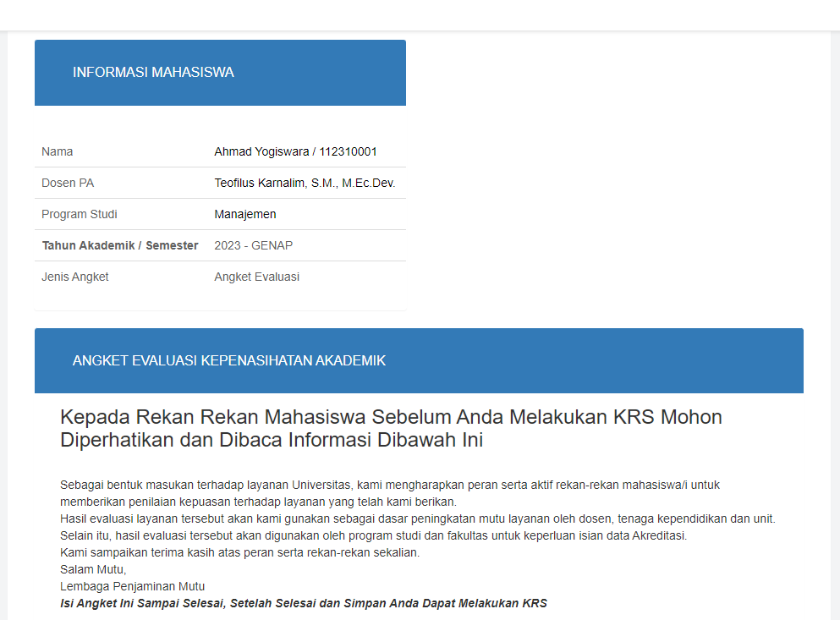The width and height of the screenshot is (840, 620).
Task: Click the Lembaga Penjaminan Mutu line
Action: pos(132,586)
